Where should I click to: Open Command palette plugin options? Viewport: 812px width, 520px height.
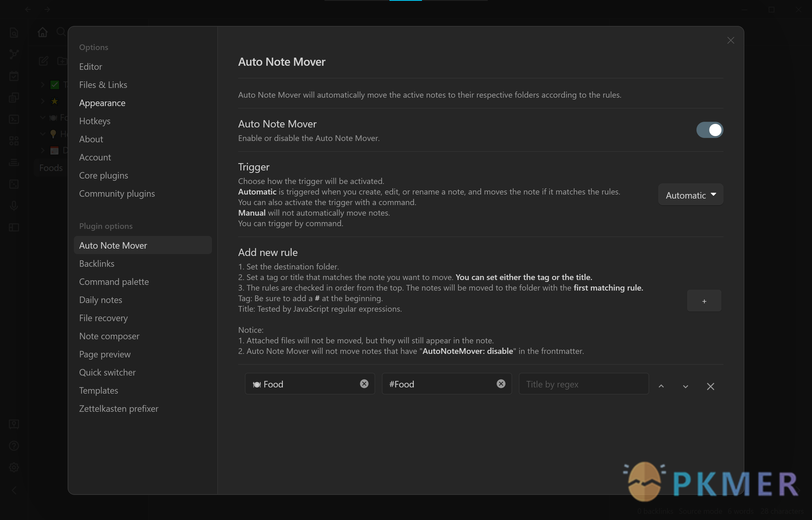click(114, 282)
